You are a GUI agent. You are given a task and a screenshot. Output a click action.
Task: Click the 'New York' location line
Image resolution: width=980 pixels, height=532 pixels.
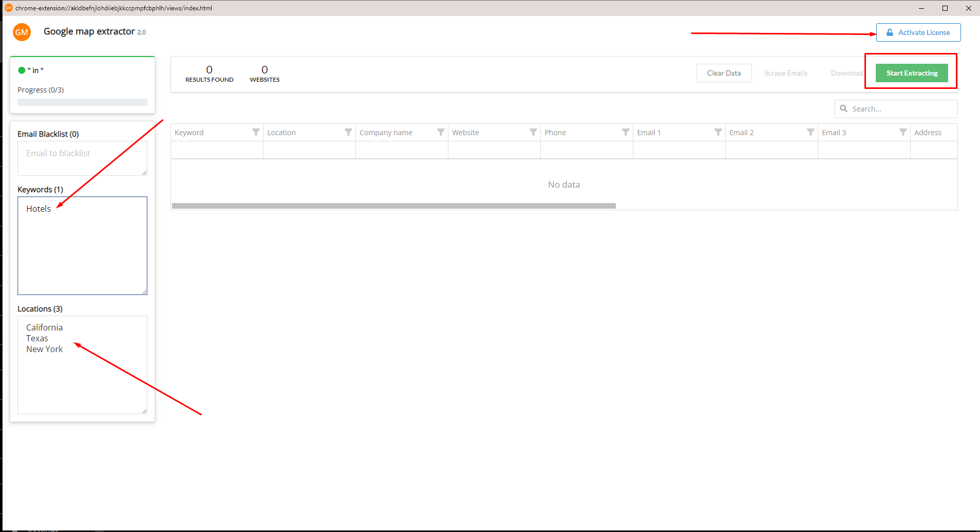coord(45,349)
